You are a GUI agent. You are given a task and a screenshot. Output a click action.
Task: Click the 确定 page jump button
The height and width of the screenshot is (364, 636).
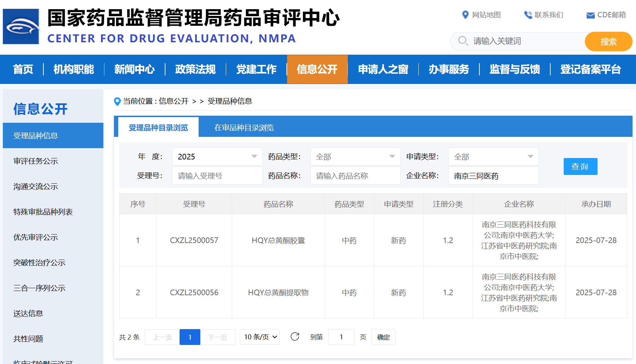coord(383,337)
